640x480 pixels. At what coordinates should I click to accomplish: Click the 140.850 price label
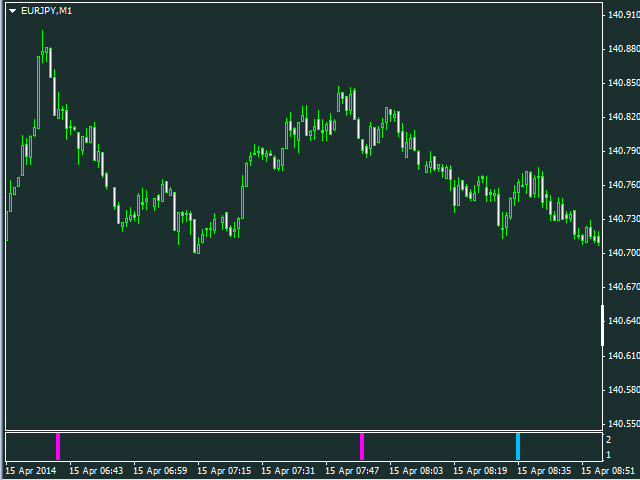tap(624, 83)
